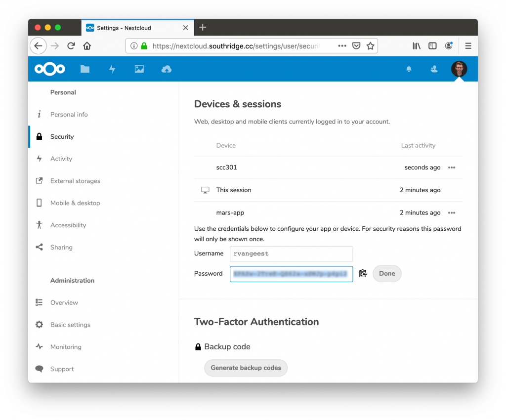The image size is (506, 420).
Task: Open the user avatar menu
Action: [x=459, y=69]
